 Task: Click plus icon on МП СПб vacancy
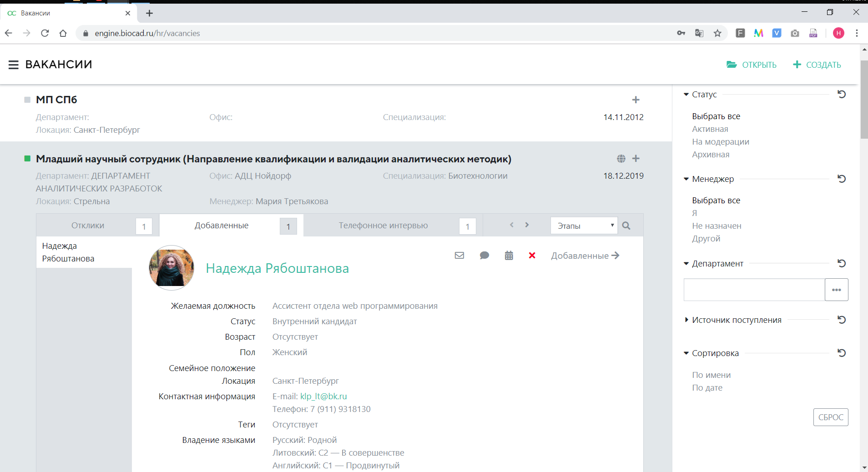(636, 100)
